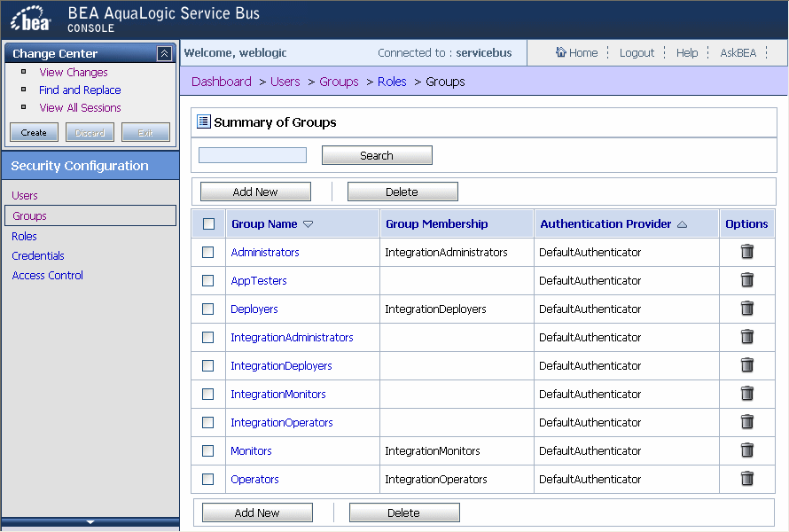The image size is (789, 532).
Task: Check the Administrators row checkbox
Action: pos(207,252)
